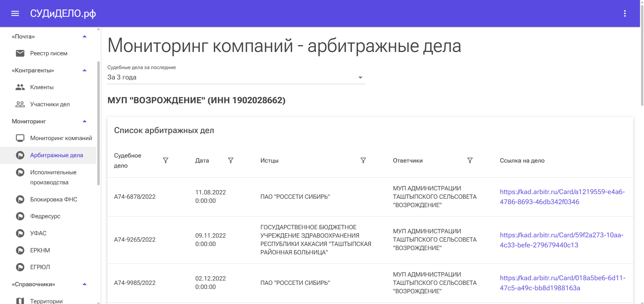This screenshot has height=304, width=644.
Task: Click the Блокировка ФНС icon
Action: (20, 199)
